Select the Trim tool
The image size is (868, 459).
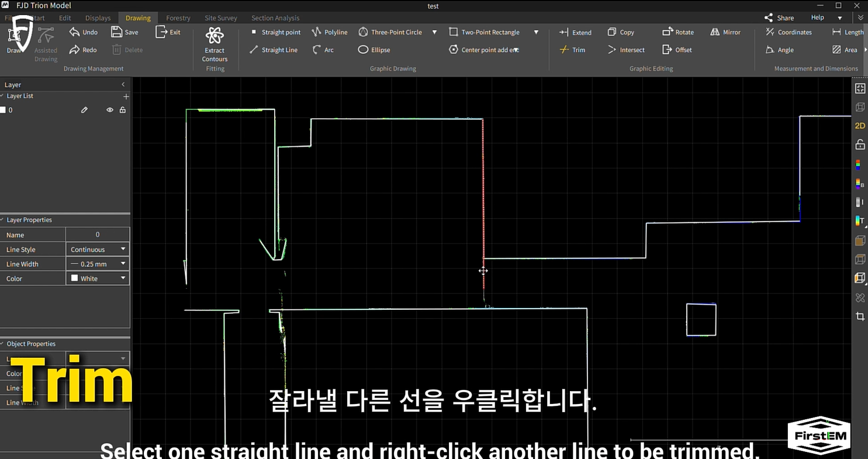572,50
